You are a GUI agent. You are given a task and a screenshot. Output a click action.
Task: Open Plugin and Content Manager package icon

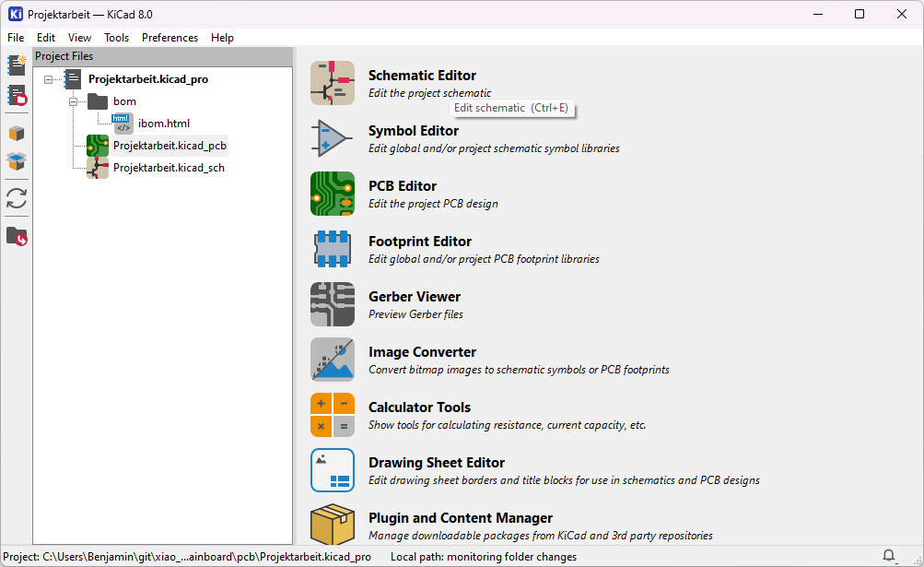point(333,524)
